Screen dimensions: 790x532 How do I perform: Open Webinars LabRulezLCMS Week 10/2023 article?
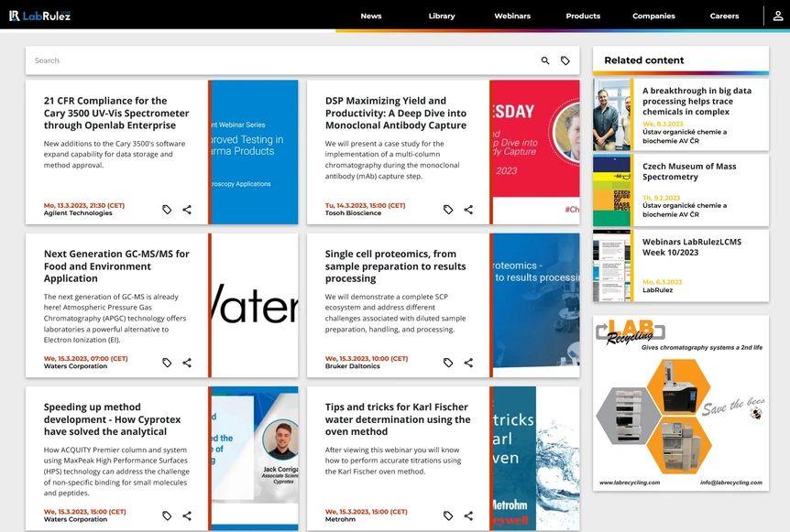coord(691,247)
